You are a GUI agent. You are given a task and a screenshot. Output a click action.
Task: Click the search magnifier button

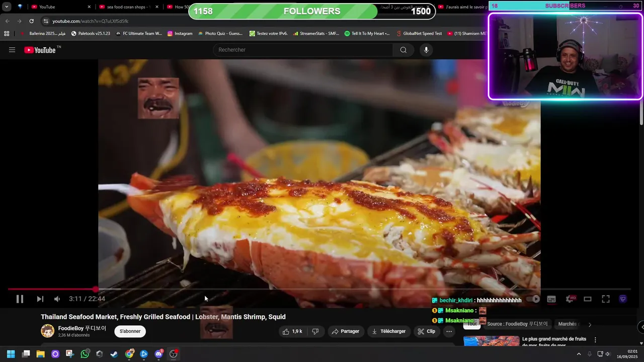click(x=404, y=50)
